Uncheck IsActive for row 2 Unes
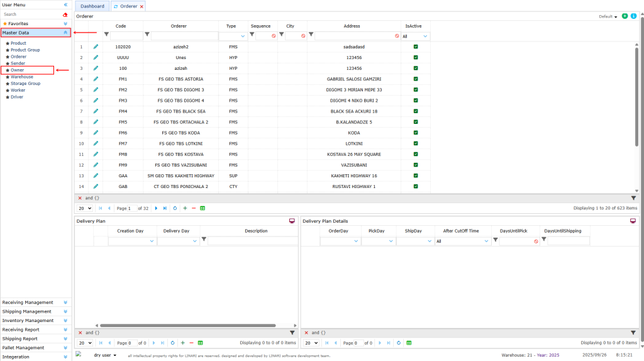Image resolution: width=644 pixels, height=361 pixels. (416, 57)
